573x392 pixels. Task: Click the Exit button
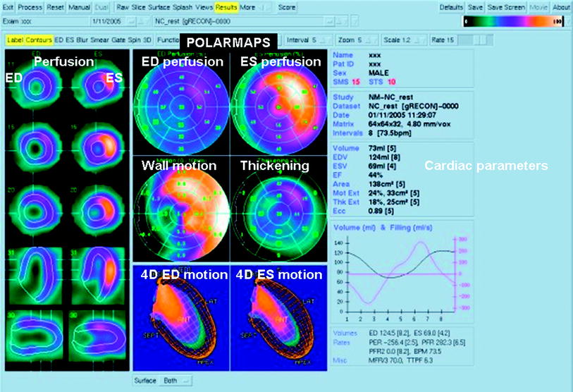(8, 6)
